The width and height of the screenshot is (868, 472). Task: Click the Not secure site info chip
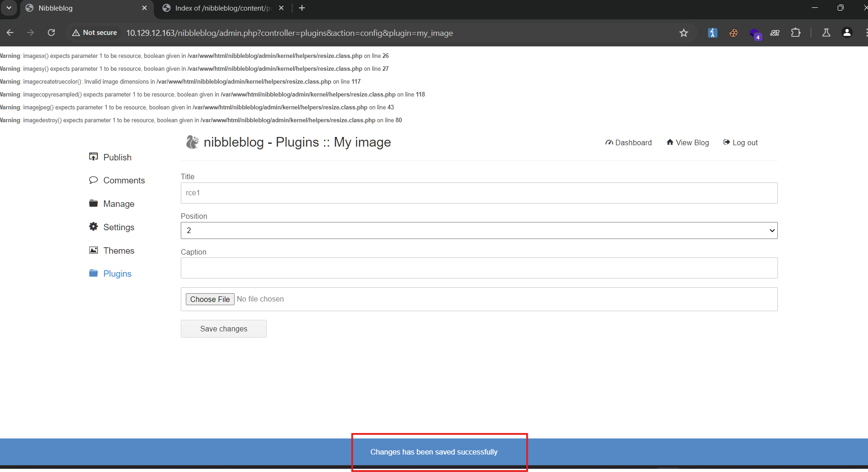[95, 33]
